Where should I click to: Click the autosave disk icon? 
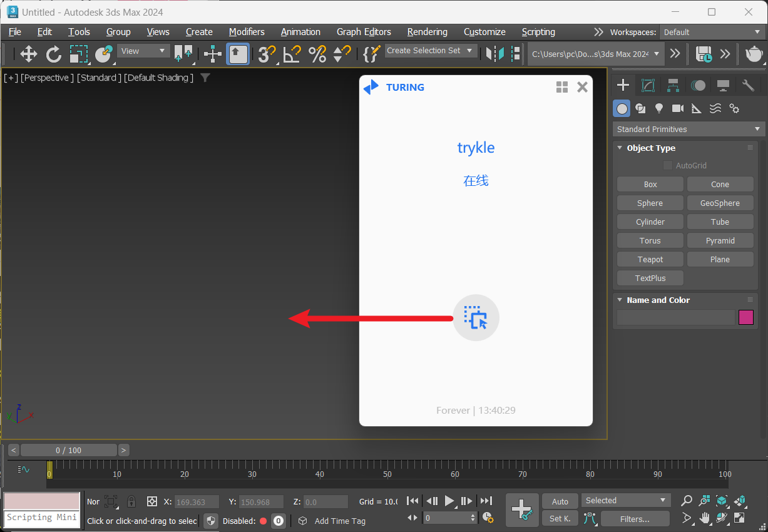(x=704, y=54)
